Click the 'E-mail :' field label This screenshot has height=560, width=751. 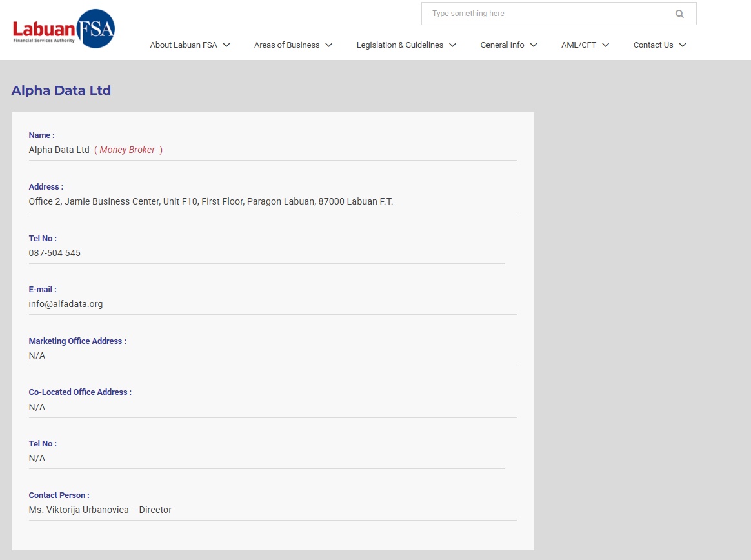(43, 289)
